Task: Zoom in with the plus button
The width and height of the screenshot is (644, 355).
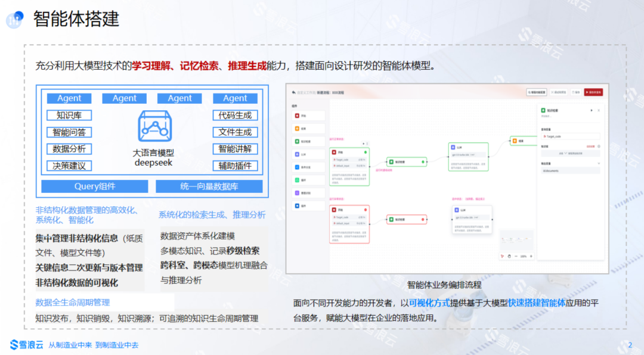Action: 531,256
